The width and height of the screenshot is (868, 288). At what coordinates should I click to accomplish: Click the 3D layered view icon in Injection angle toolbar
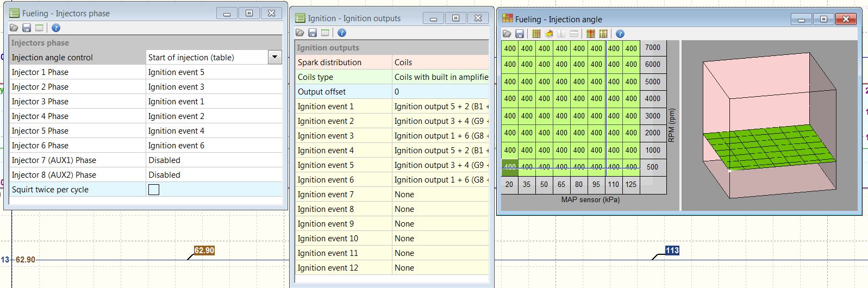tap(549, 34)
